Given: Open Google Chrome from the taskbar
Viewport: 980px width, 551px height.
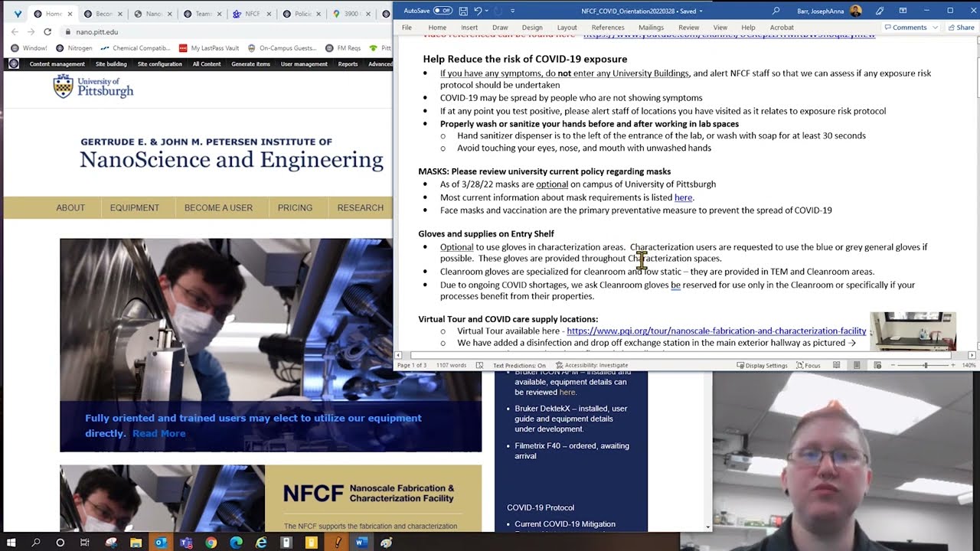Looking at the screenshot, I should pos(211,543).
